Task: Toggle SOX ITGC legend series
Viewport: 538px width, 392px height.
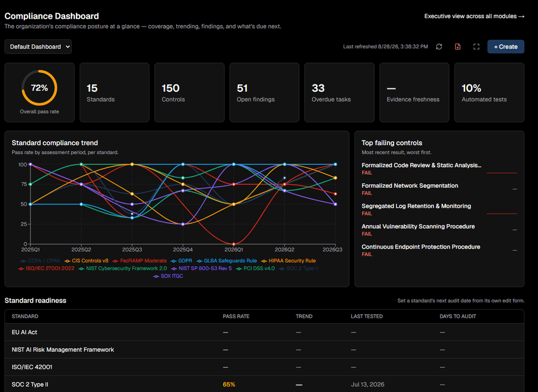Action: [168, 276]
